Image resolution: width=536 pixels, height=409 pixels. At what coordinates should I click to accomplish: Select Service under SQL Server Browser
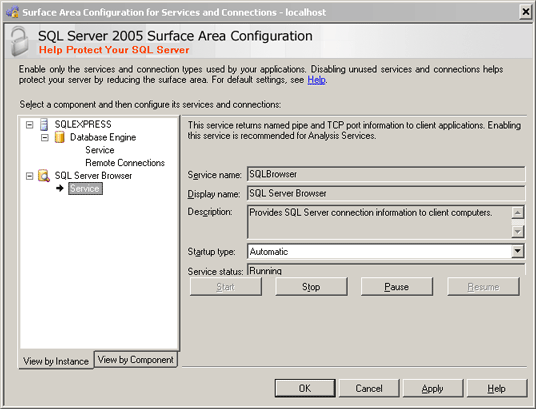pyautogui.click(x=85, y=188)
